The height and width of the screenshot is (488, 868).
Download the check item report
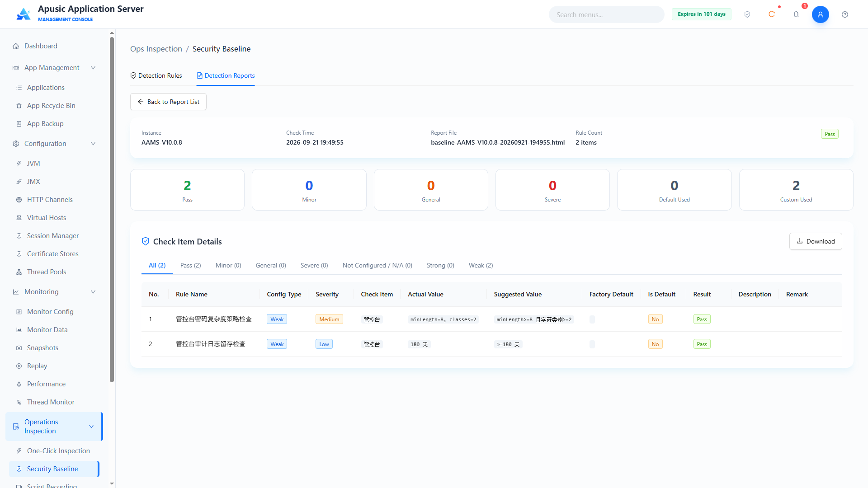click(x=816, y=241)
